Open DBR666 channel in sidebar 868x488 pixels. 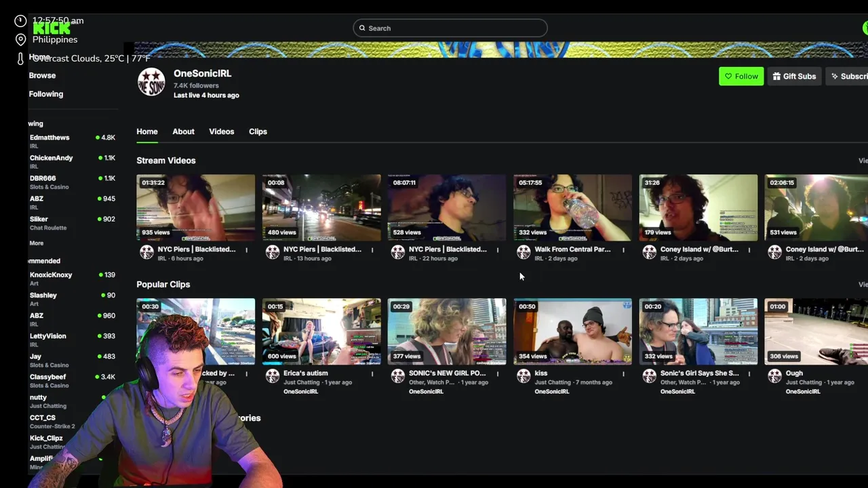click(73, 182)
